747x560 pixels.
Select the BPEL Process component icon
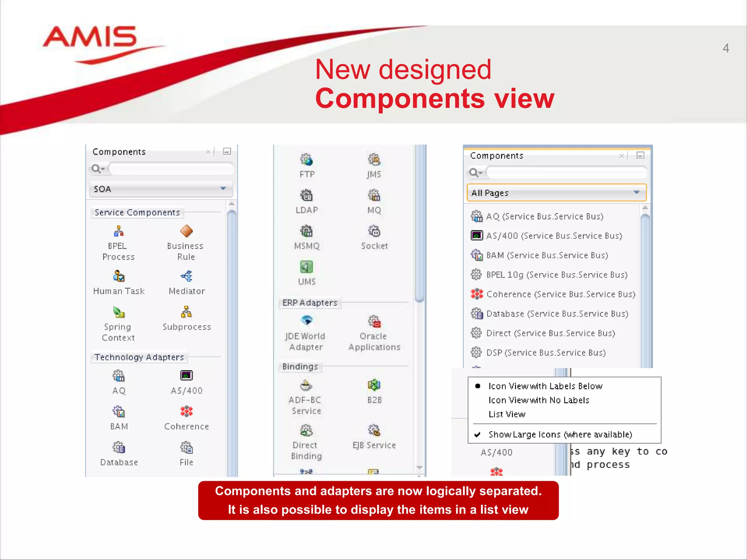pos(119,231)
